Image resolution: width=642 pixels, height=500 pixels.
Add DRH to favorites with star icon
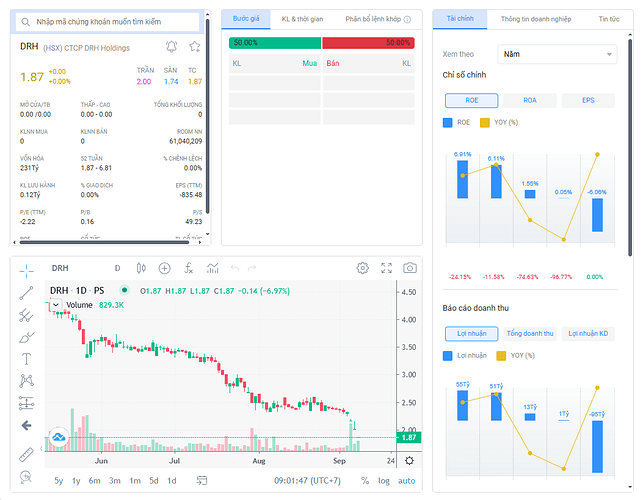click(195, 47)
